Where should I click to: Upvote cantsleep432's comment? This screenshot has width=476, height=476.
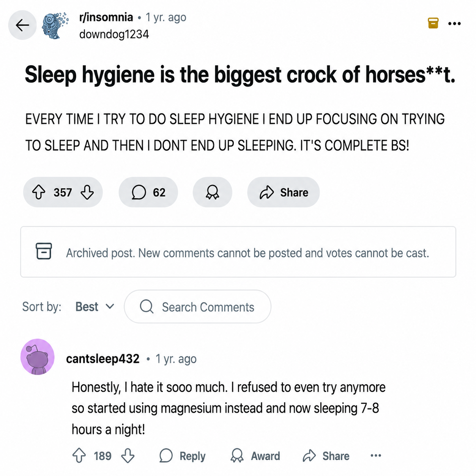79,456
